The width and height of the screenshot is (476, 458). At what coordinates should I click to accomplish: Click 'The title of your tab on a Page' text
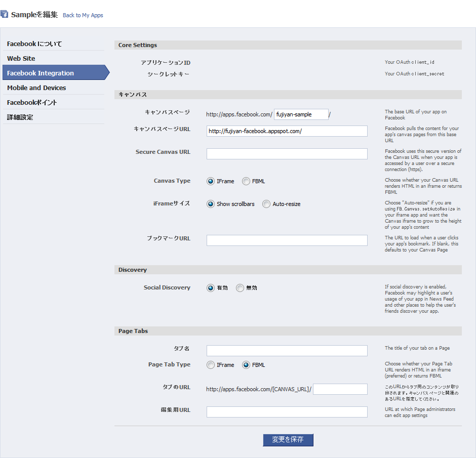pyautogui.click(x=417, y=348)
